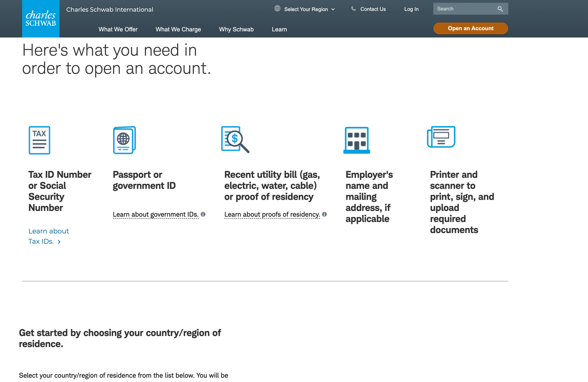588x382 pixels.
Task: Click the utility bill magnifier icon
Action: [235, 139]
